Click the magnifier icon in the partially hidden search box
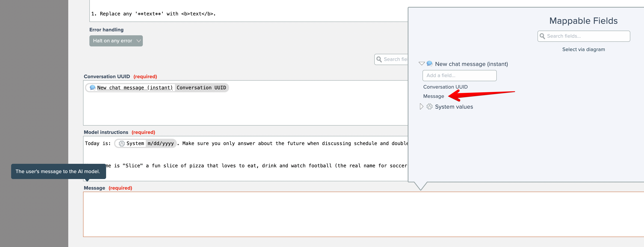 379,59
